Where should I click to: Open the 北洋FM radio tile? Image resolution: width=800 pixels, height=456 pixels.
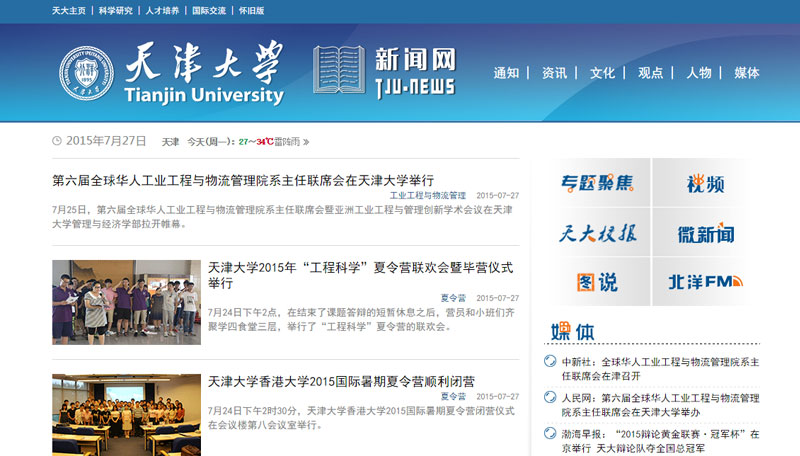[x=705, y=283]
